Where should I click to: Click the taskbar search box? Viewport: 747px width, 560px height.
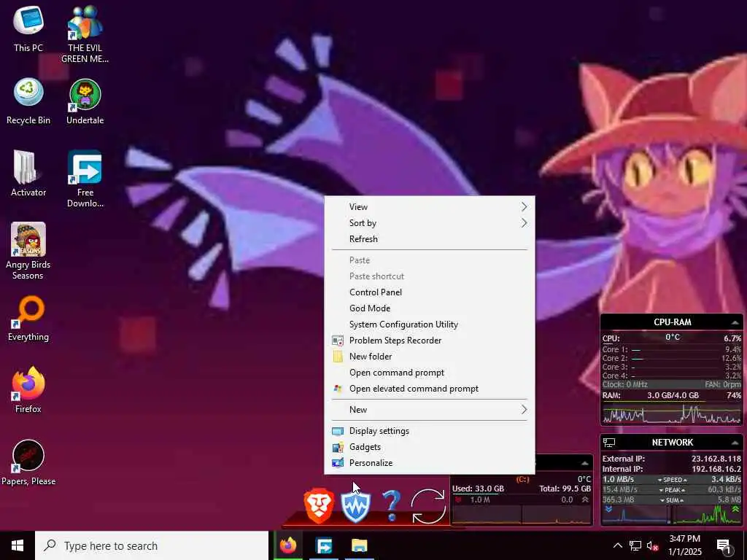[x=152, y=545]
